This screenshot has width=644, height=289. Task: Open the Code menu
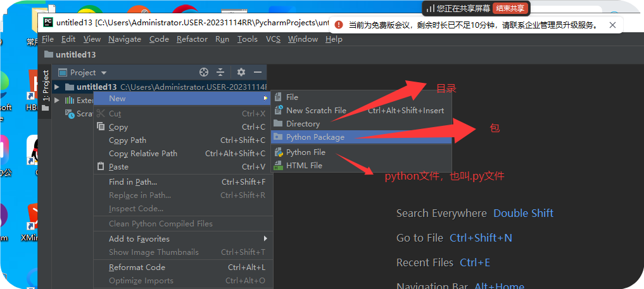point(159,39)
